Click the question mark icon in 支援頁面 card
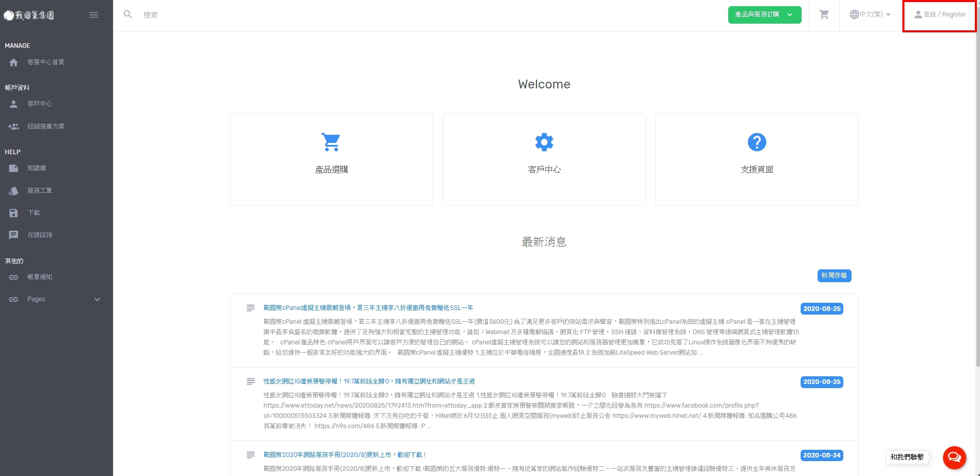Viewport: 980px width, 476px height. (x=757, y=142)
